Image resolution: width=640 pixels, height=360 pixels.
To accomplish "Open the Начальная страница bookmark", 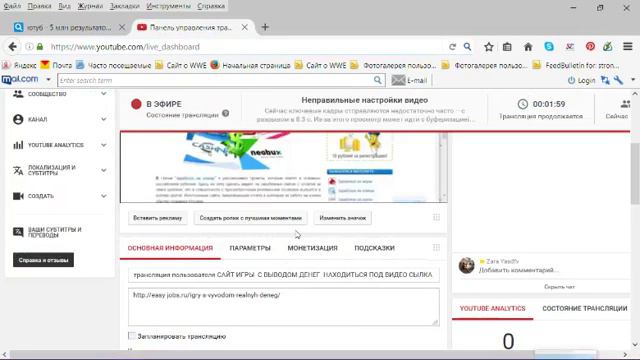I will click(251, 65).
